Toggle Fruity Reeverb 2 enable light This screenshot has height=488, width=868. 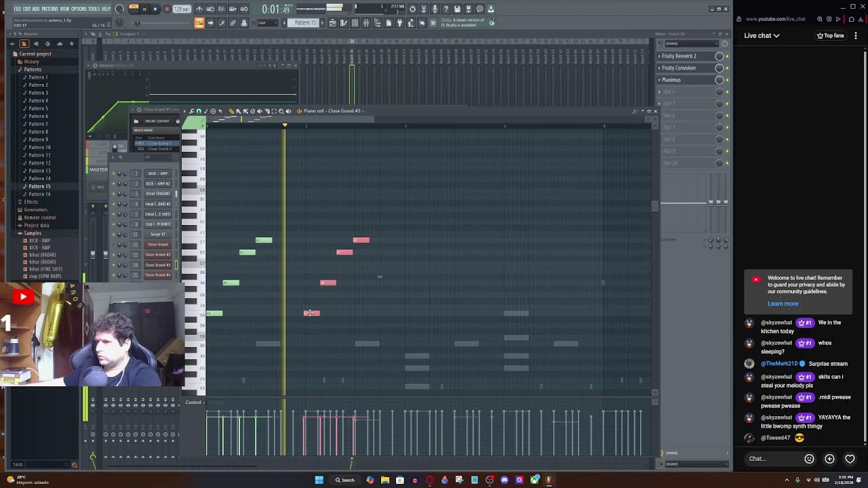(x=727, y=56)
